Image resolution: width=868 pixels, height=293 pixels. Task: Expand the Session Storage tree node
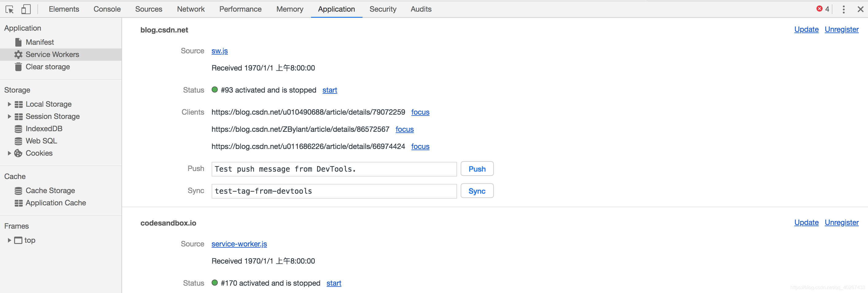click(10, 116)
